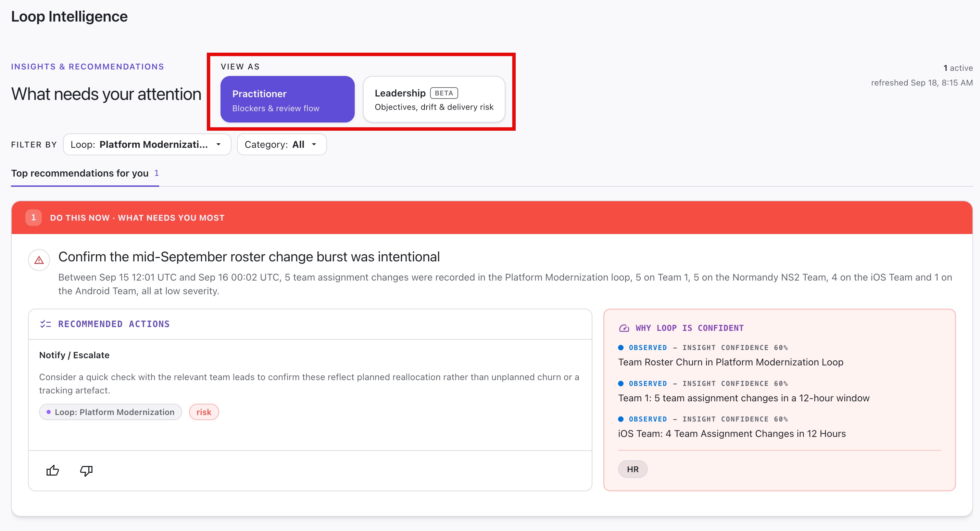Open Team Roster Churn in Platform Modernization Loop insight
The height and width of the screenshot is (531, 980).
(x=730, y=362)
